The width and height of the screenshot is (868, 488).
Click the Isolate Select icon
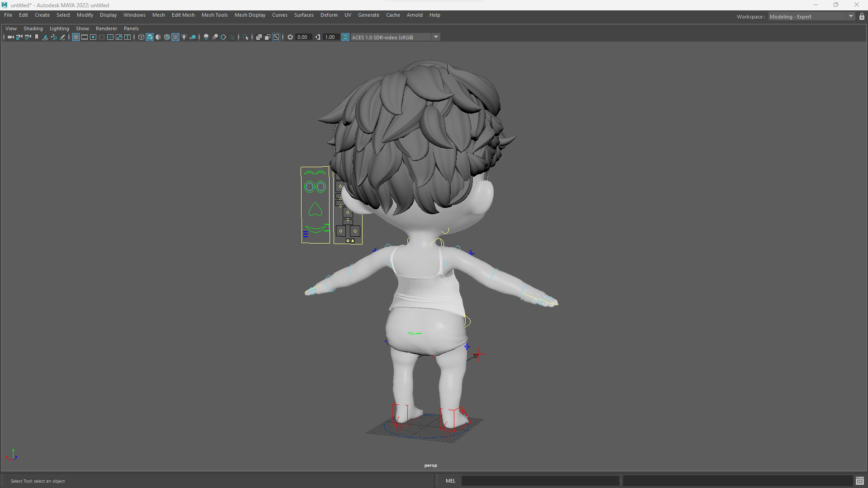(245, 37)
